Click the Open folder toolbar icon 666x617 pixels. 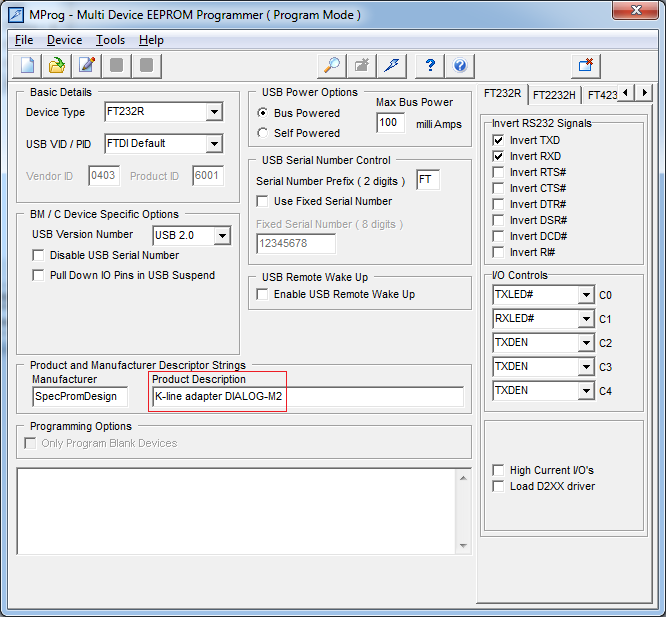pyautogui.click(x=58, y=65)
